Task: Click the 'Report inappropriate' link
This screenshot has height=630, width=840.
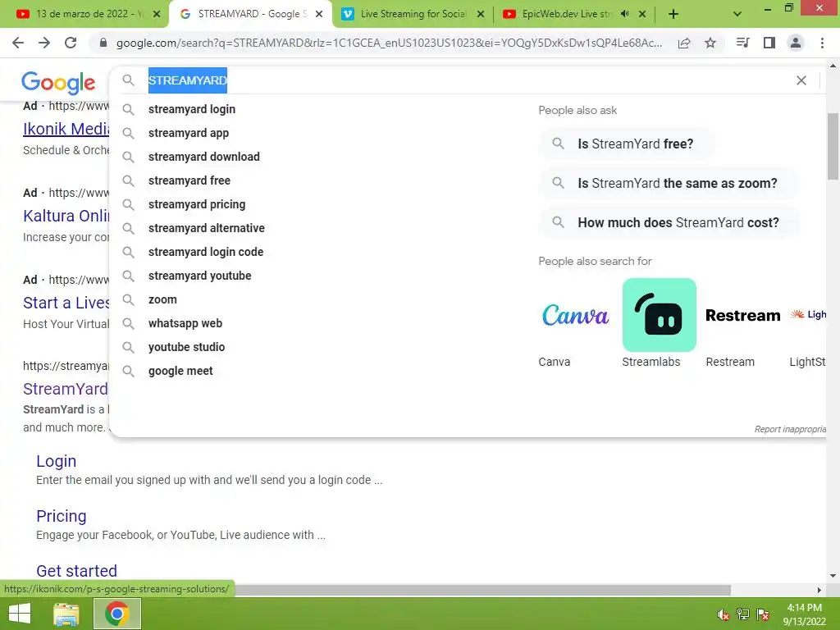Action: pyautogui.click(x=790, y=429)
